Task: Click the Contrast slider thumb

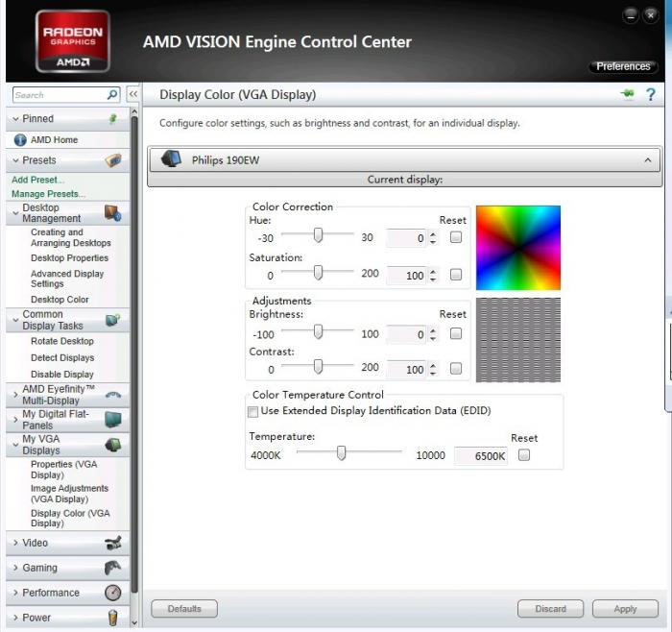Action: (318, 367)
